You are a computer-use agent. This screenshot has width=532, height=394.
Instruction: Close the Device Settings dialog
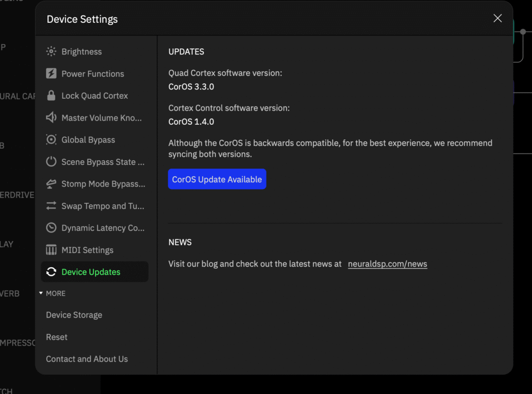pos(497,18)
